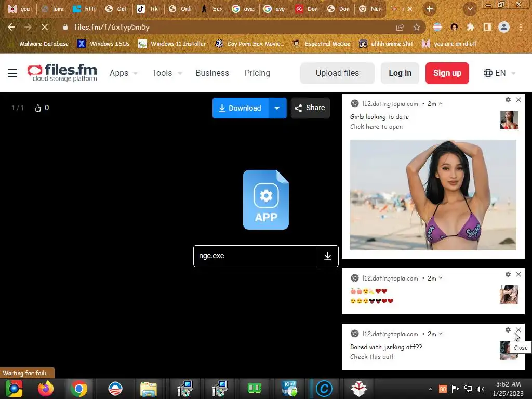Click the volume speaker tray icon
This screenshot has height=399, width=532.
pos(481,389)
